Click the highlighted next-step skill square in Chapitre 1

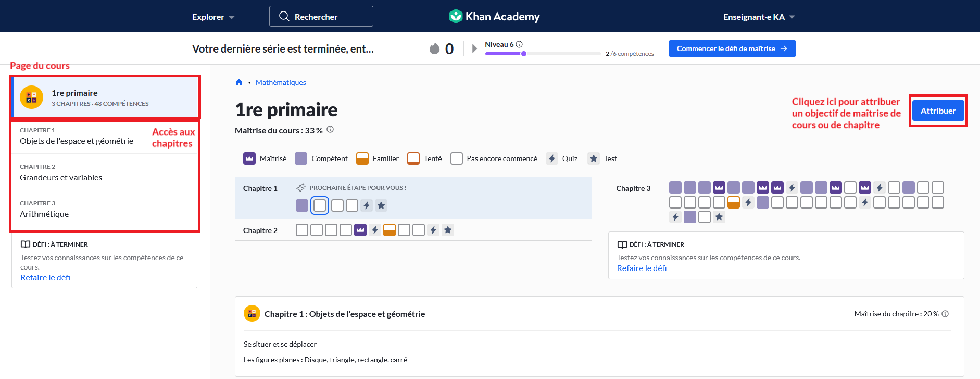[320, 205]
